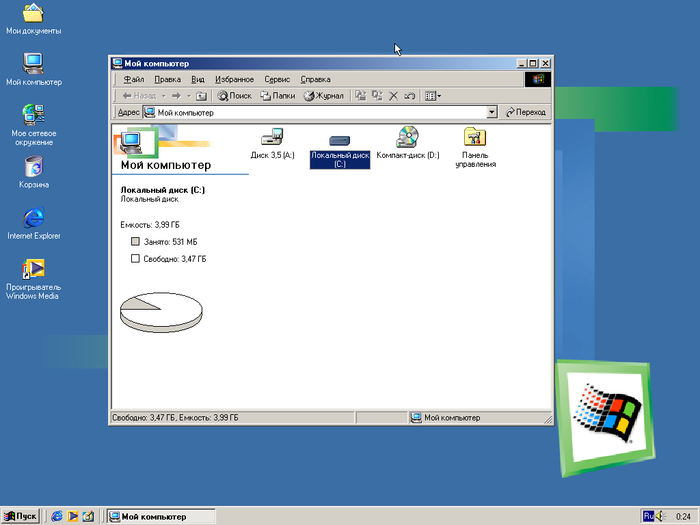Open the Сервис menu
Screen dimensions: 700x525
click(277, 79)
